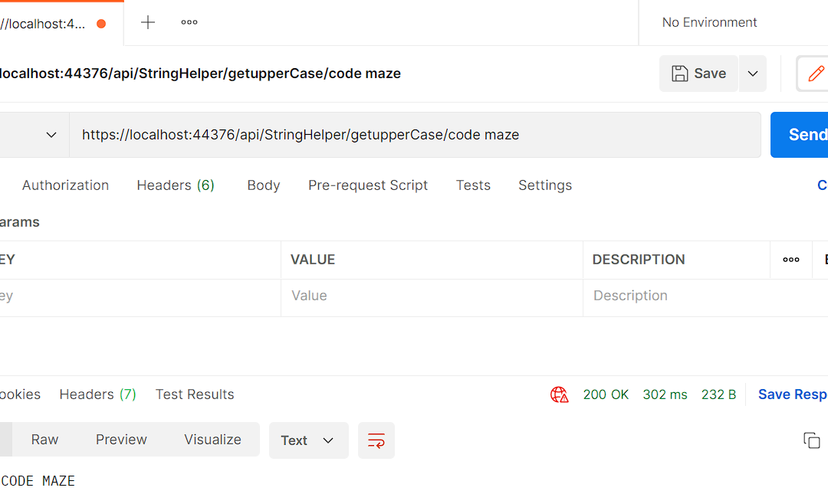Screen dimensions: 828x504
Task: Click the Save Response link
Action: (792, 394)
